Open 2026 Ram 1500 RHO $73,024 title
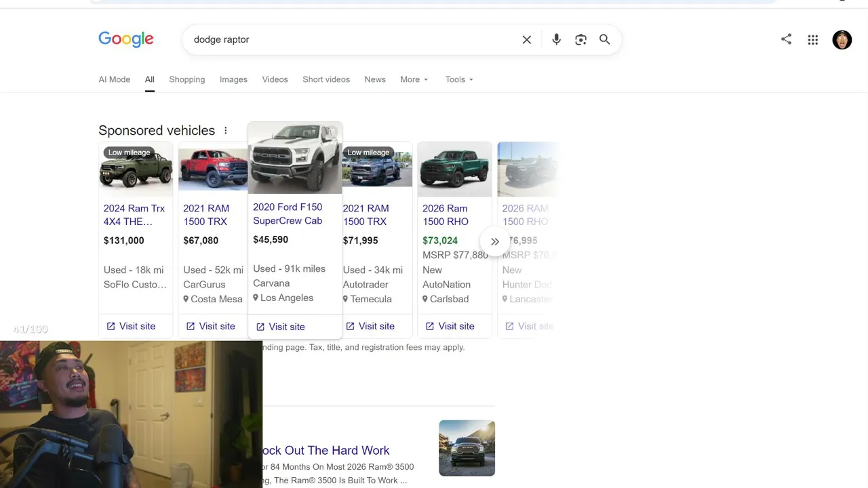868x488 pixels. (446, 215)
